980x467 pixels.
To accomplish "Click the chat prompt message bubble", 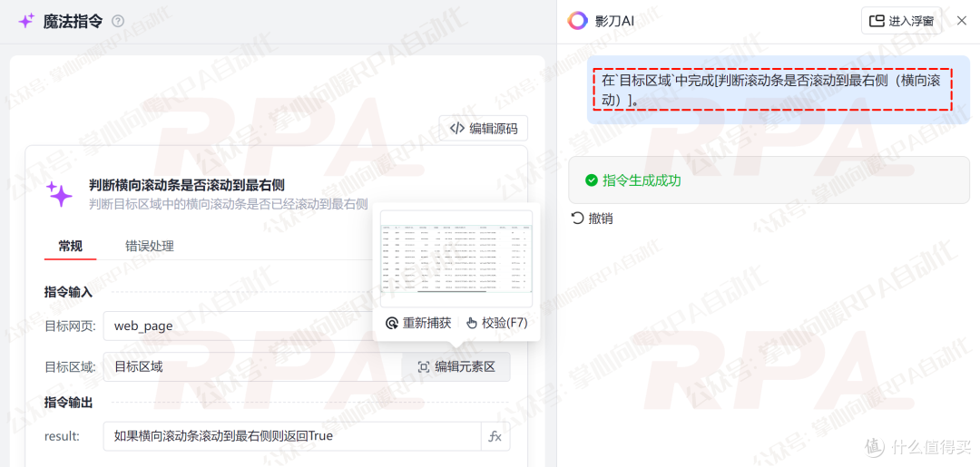I will [x=779, y=90].
